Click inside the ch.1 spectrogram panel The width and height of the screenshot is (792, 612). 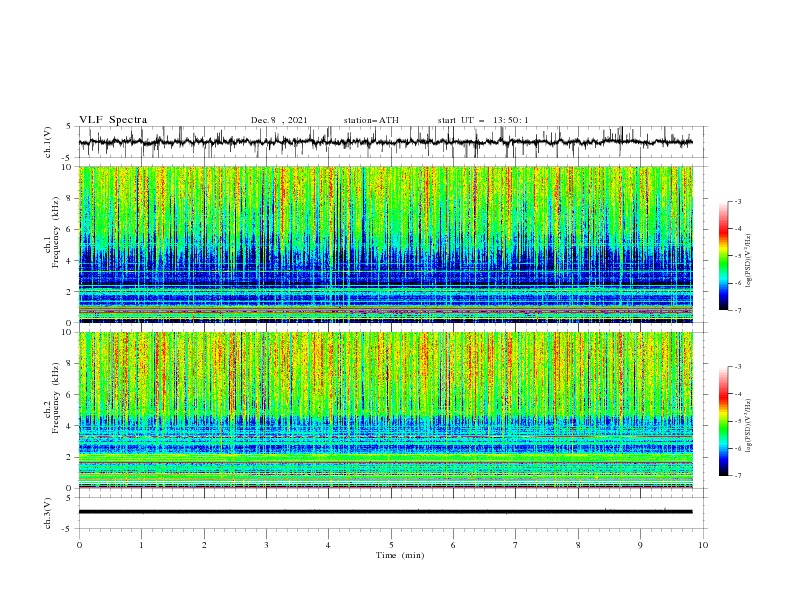pos(385,244)
